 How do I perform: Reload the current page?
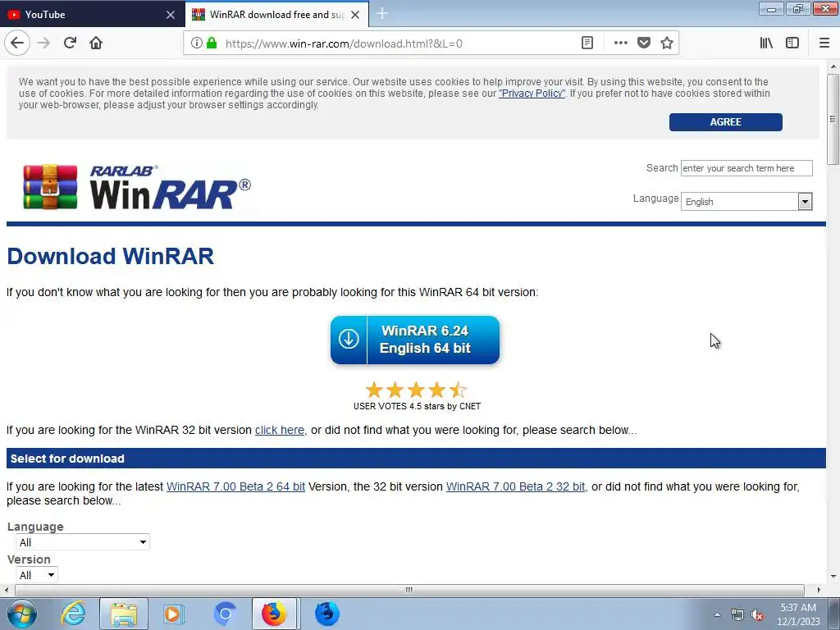70,43
